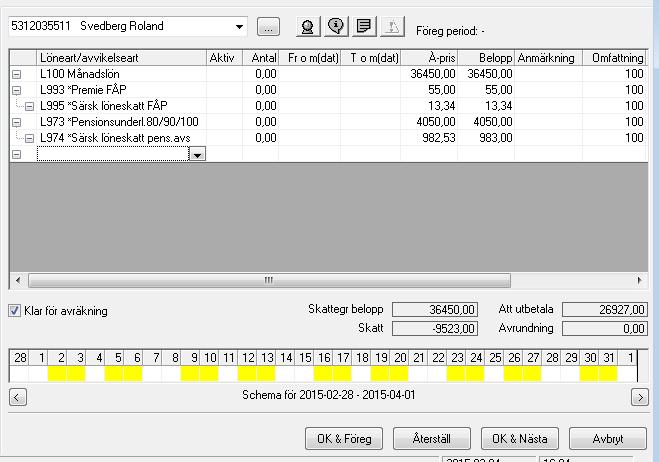Viewport: 659px width, 462px height.
Task: Click the Löneart/avvikelseart column header
Action: click(x=121, y=58)
